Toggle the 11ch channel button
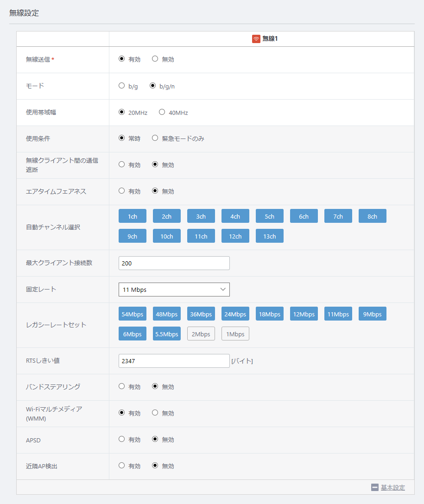The height and width of the screenshot is (504, 424). (201, 236)
